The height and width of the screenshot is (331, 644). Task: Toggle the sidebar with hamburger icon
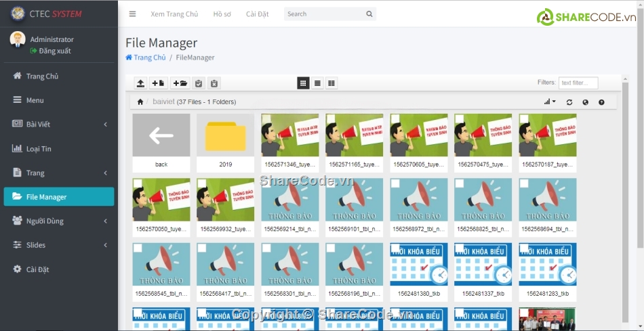pyautogui.click(x=132, y=14)
